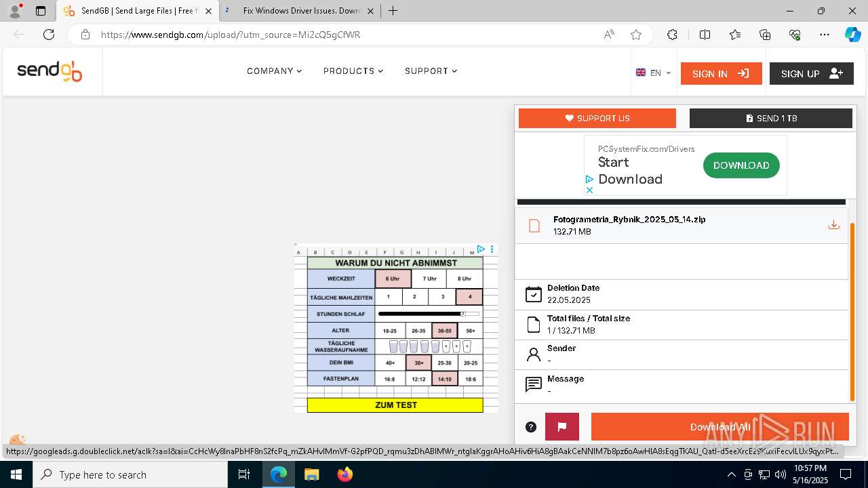Activate the Read aloud icon
This screenshot has width=868, height=488.
point(609,35)
